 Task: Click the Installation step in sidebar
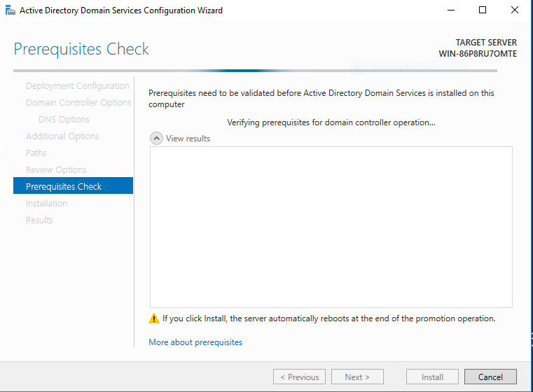(46, 204)
